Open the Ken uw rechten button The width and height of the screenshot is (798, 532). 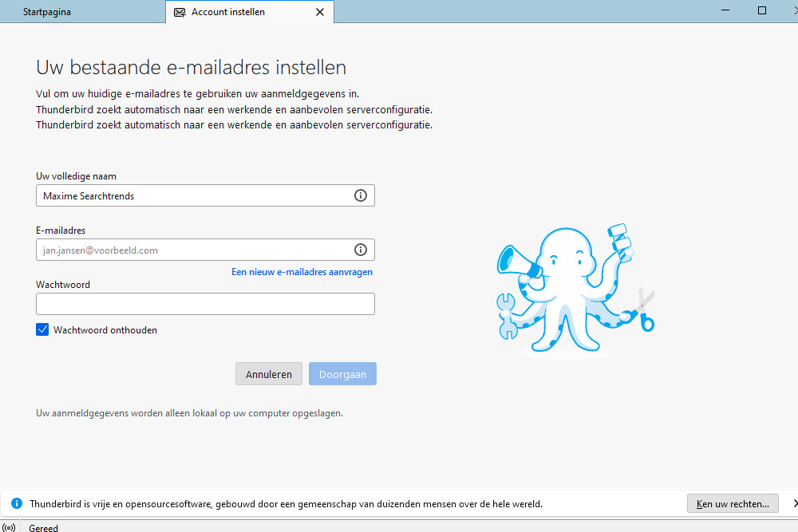733,503
